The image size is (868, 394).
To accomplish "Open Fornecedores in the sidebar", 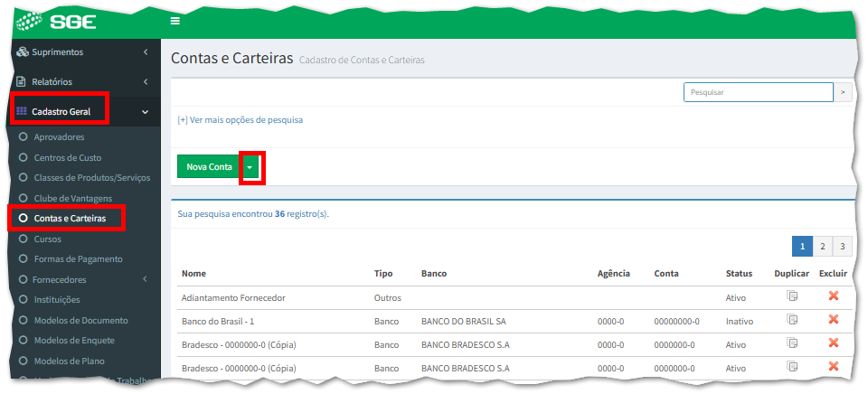I will [60, 279].
